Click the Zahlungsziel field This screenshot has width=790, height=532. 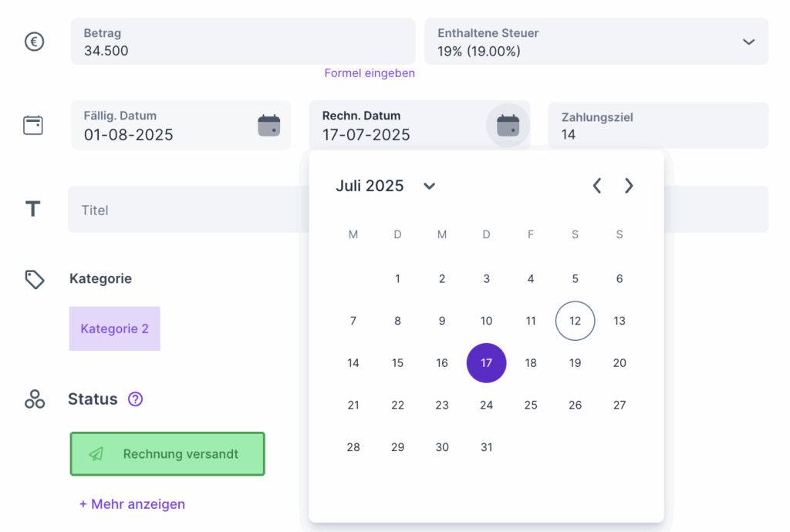(x=658, y=126)
